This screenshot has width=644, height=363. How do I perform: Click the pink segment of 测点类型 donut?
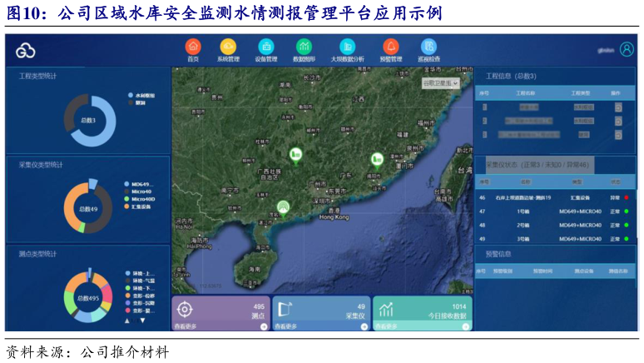[107, 295]
